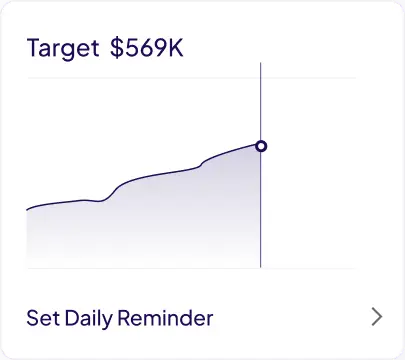Click the chart's bottom baseline
405x360 pixels.
pos(192,268)
